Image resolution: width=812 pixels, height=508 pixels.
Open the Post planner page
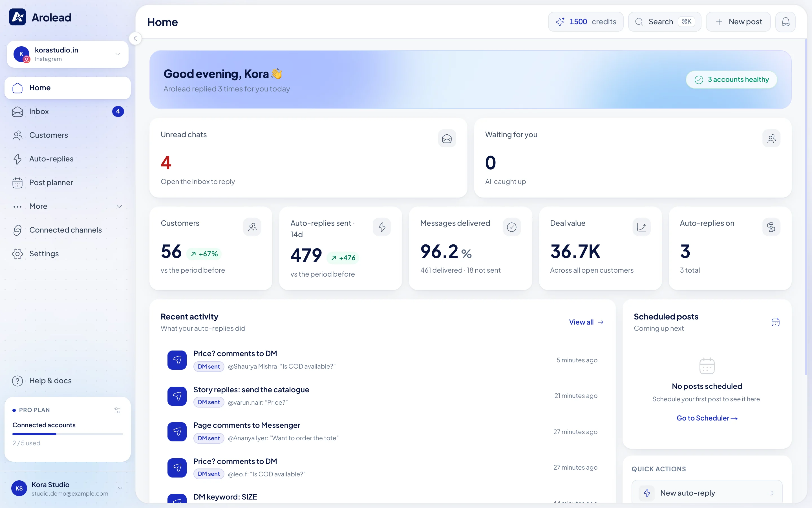coord(67,182)
